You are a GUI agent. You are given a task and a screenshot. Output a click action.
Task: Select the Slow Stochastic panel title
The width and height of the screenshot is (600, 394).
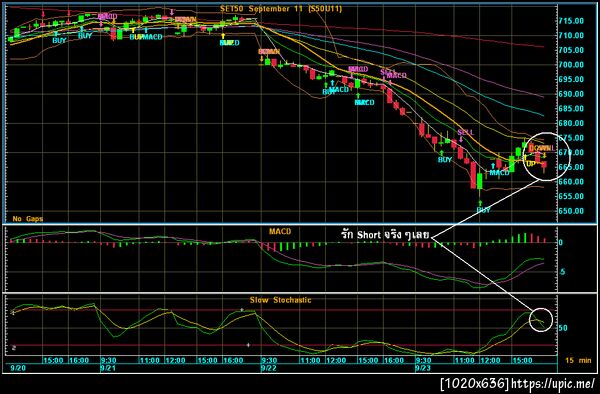(x=280, y=300)
